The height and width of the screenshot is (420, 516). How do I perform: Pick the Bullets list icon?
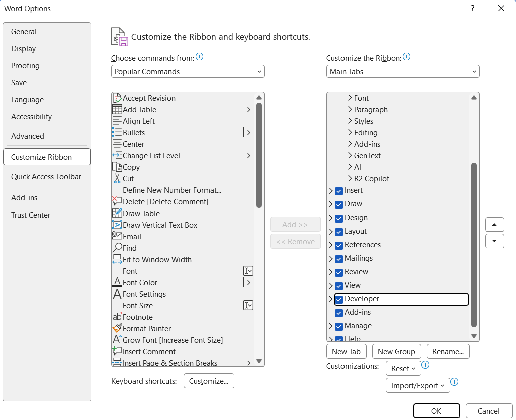[117, 132]
